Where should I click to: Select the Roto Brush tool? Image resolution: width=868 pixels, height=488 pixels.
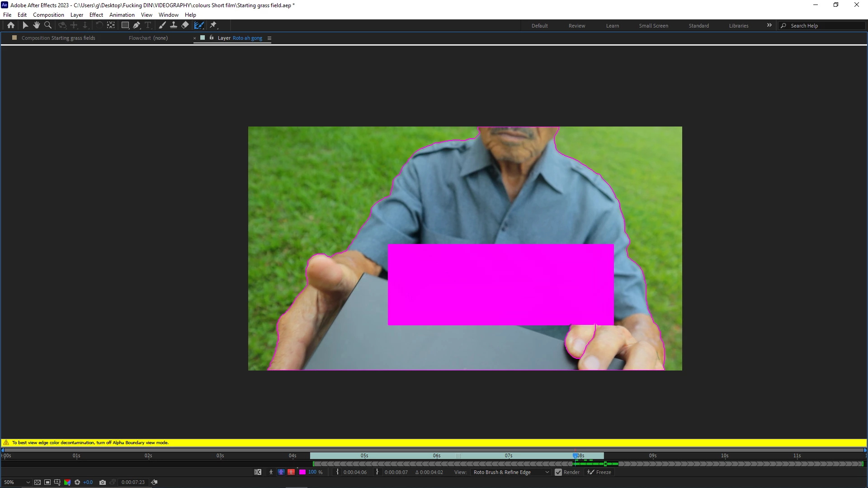pos(199,25)
